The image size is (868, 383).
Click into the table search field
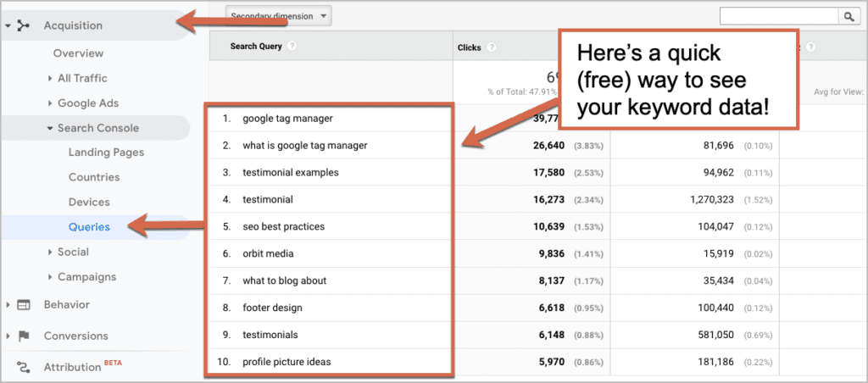click(x=780, y=17)
